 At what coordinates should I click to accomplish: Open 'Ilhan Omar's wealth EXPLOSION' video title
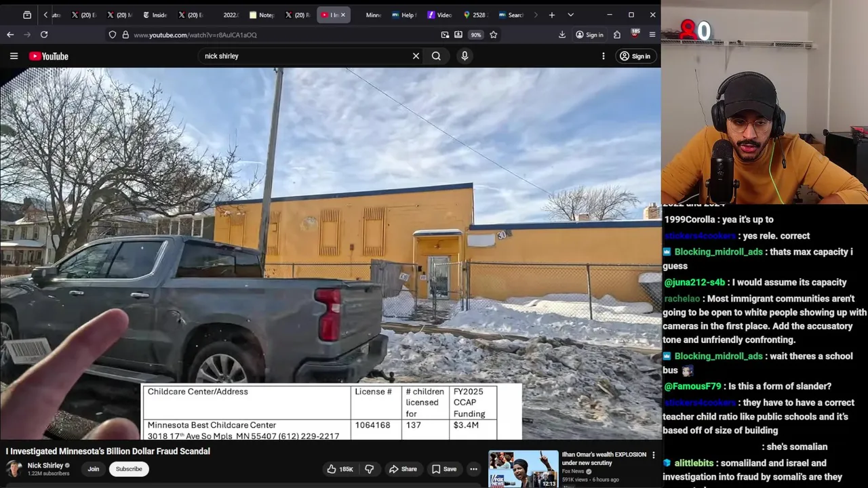click(604, 459)
